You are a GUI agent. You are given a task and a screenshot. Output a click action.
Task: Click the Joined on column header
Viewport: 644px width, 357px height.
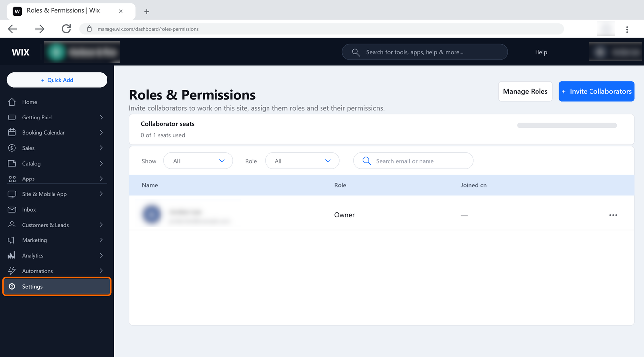474,185
